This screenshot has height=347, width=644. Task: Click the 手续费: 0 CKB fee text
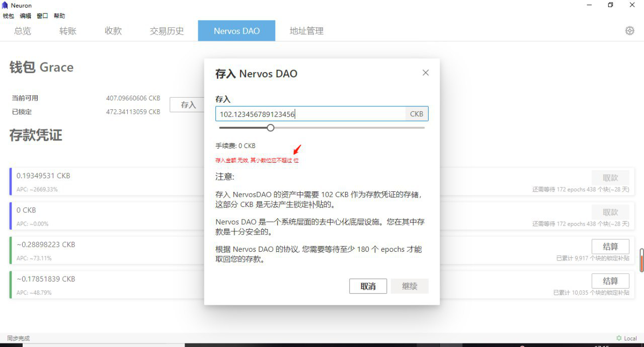tap(235, 146)
